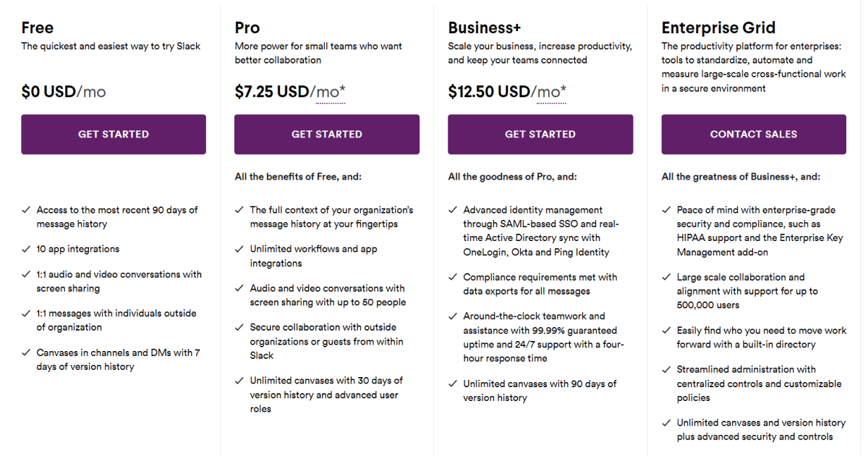Click checkmark beside Streamlined administration item
Screen dimensions: 868x456
(666, 369)
